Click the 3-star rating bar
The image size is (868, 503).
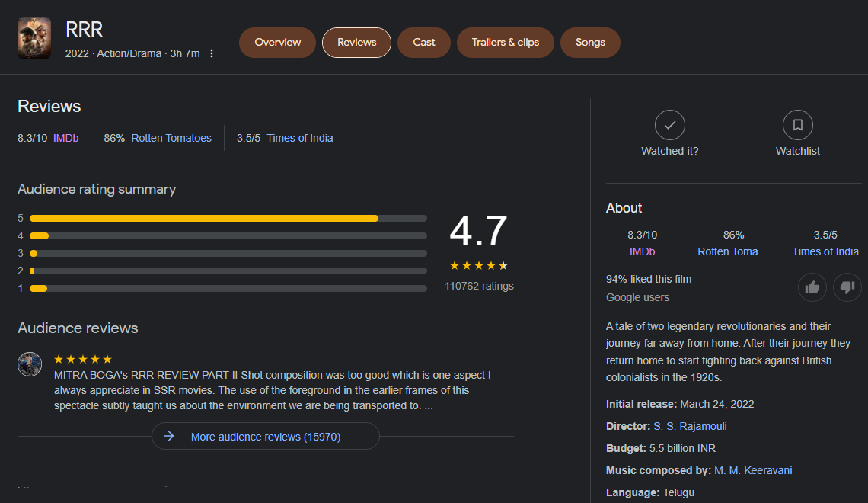click(228, 253)
